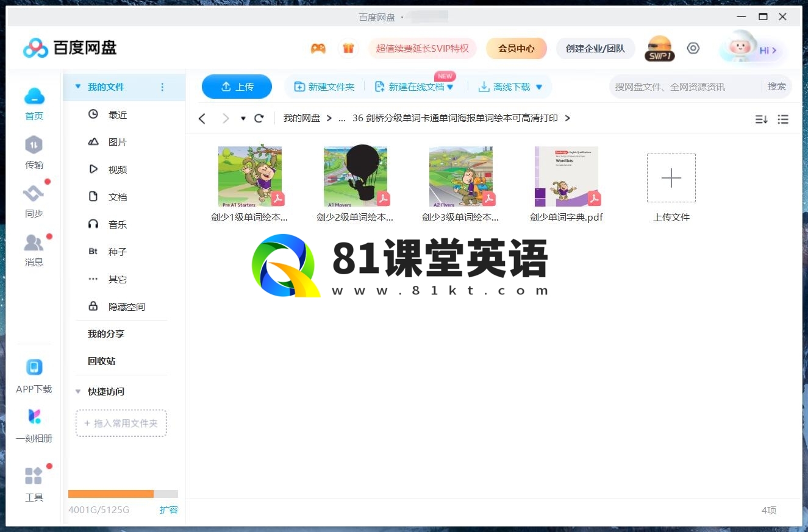Click the 4项 item count
The height and width of the screenshot is (532, 808).
coord(769,510)
